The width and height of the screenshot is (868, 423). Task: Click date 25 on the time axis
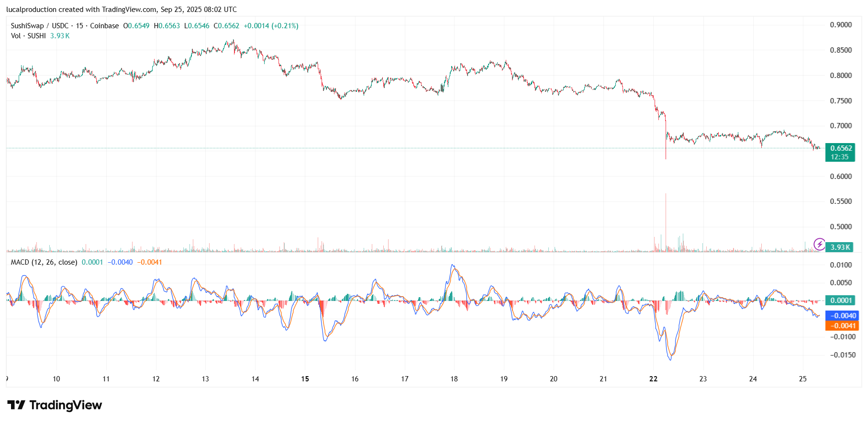(x=803, y=379)
